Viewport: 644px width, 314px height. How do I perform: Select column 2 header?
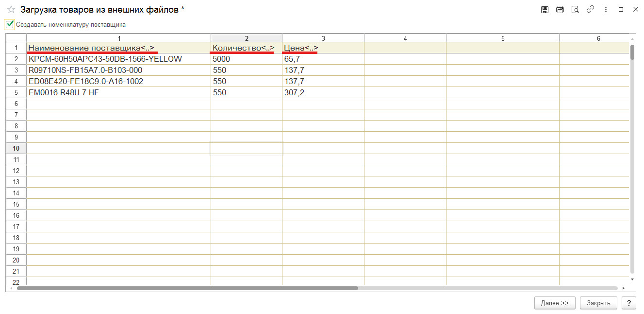point(246,38)
